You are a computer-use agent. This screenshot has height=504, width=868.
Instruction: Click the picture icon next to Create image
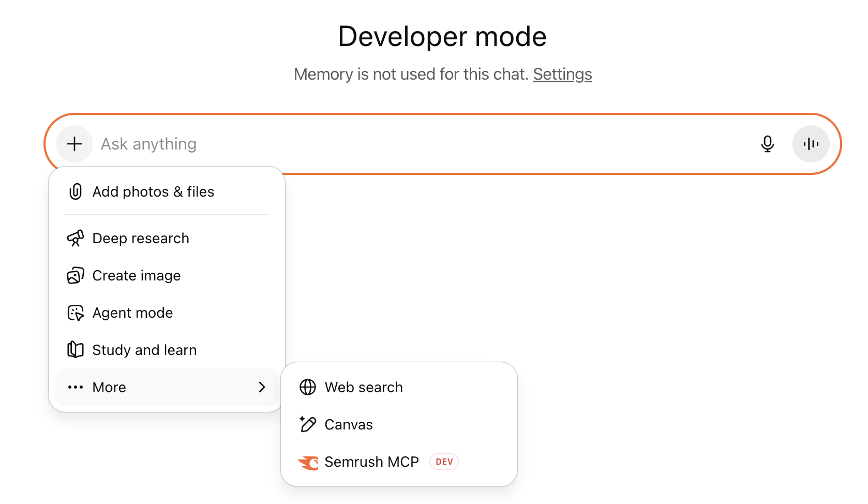tap(76, 275)
